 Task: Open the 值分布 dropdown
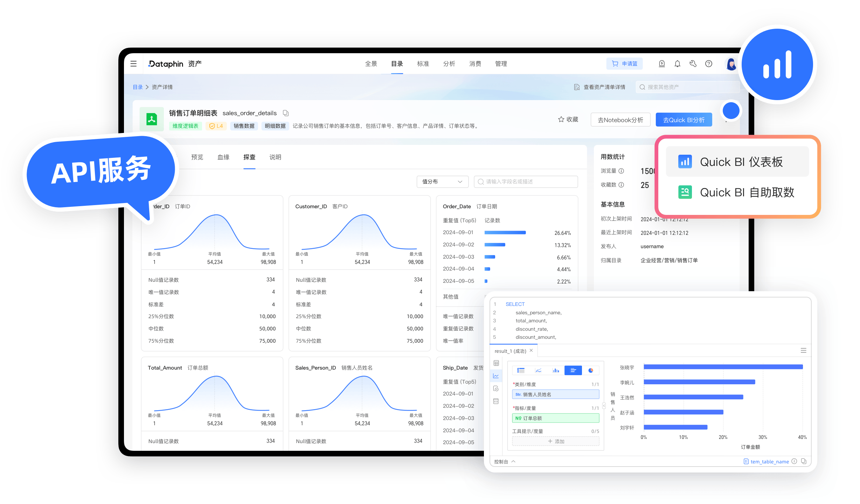pos(443,182)
